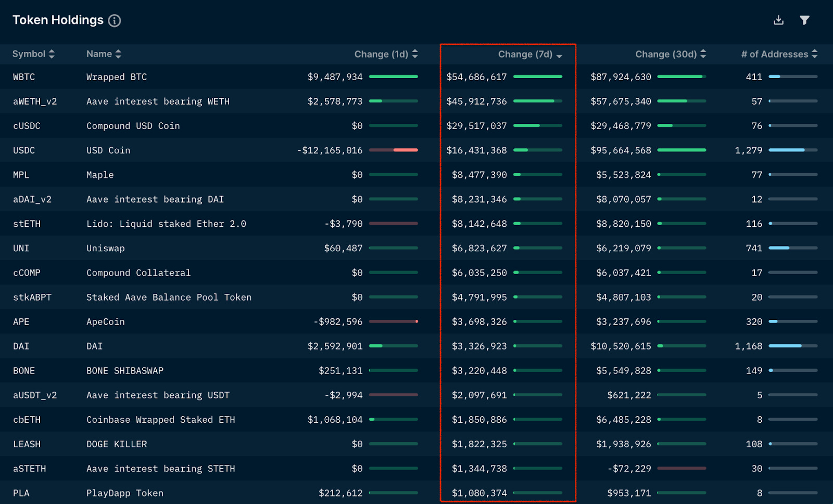Select the PLA symbol cell

(x=21, y=493)
